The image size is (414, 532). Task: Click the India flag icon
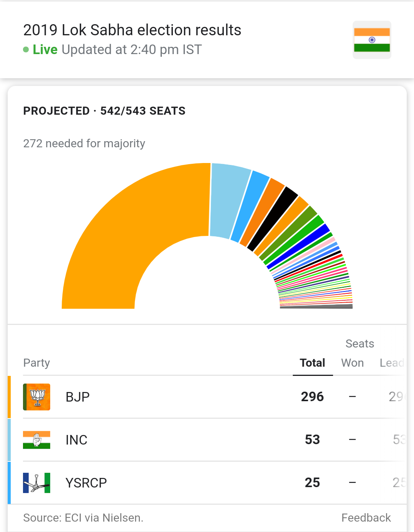(372, 40)
